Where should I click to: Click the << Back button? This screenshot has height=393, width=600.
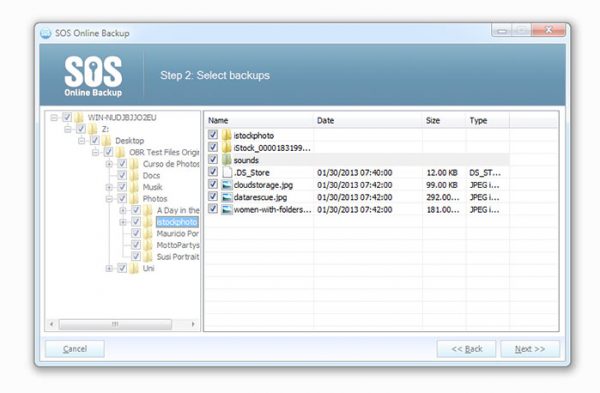pyautogui.click(x=466, y=349)
